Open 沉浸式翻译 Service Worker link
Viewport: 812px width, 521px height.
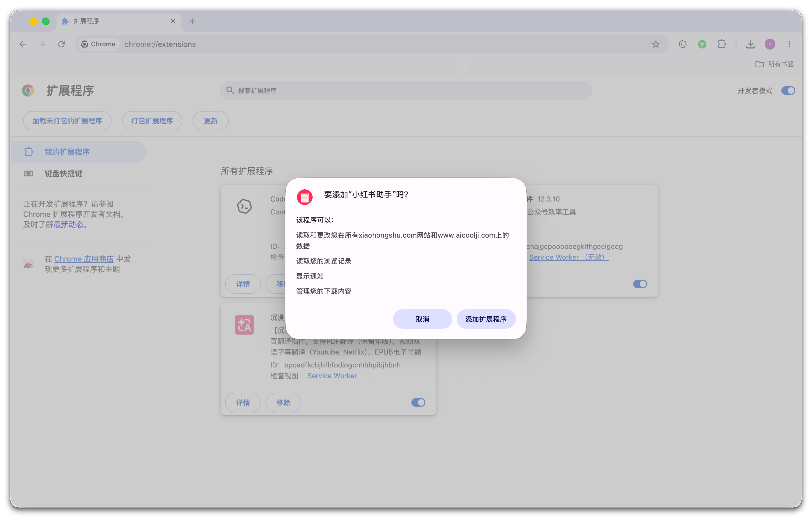point(332,376)
